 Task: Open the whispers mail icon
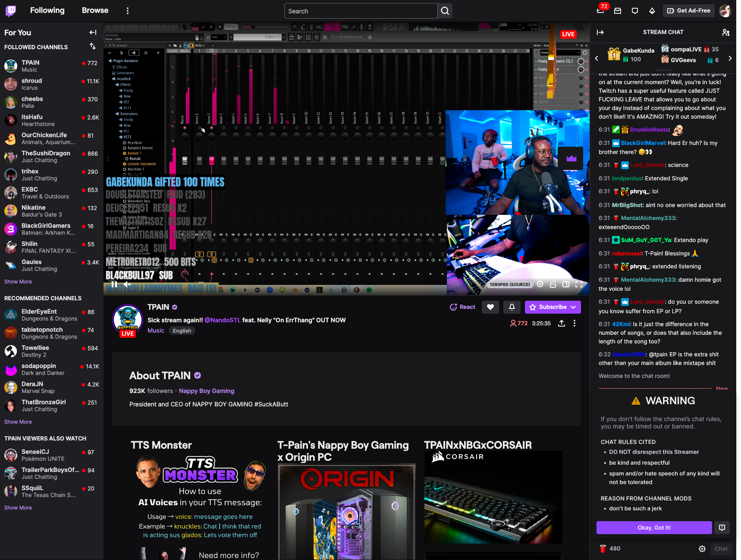point(618,11)
